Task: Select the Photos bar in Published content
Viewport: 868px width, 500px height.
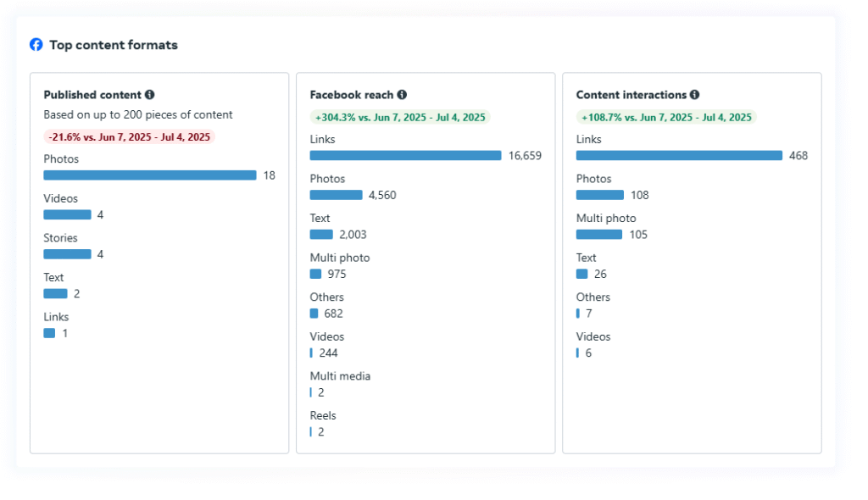Action: 149,175
